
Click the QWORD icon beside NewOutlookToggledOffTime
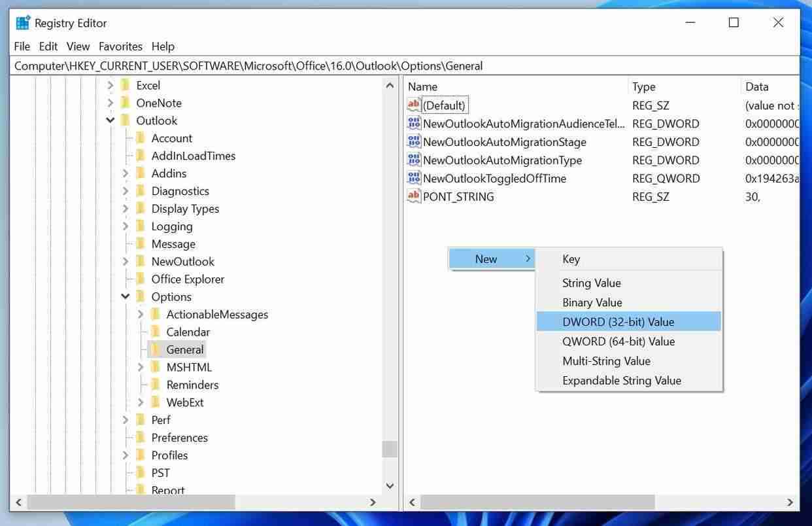414,178
